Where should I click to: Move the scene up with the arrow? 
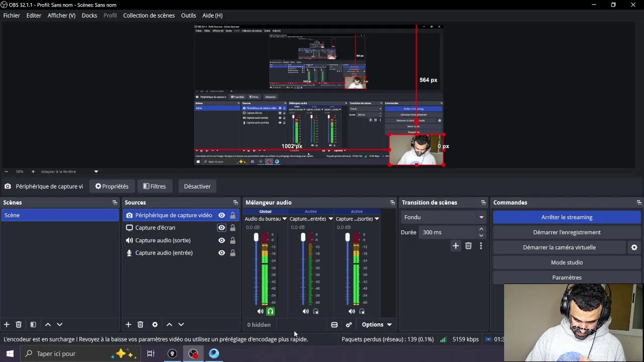click(48, 325)
